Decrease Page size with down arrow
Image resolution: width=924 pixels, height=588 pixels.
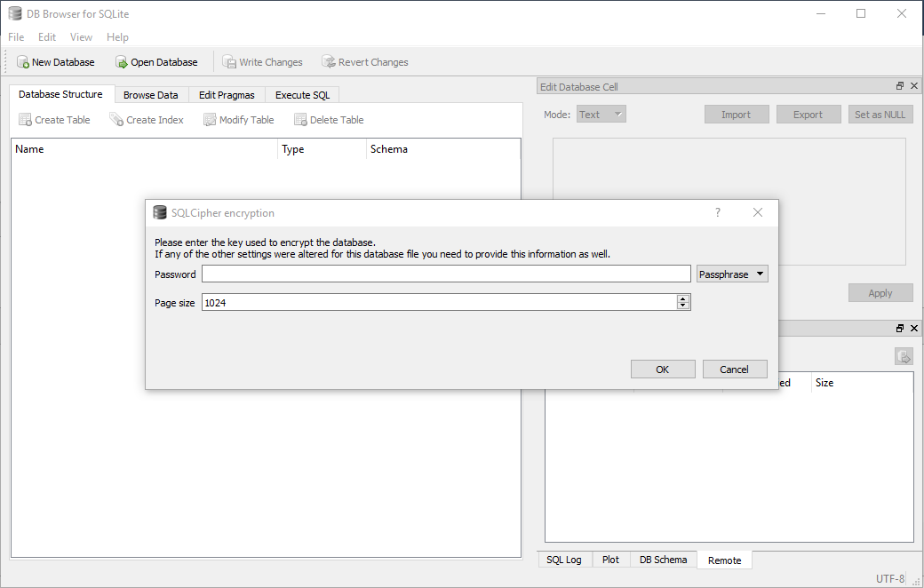point(683,306)
